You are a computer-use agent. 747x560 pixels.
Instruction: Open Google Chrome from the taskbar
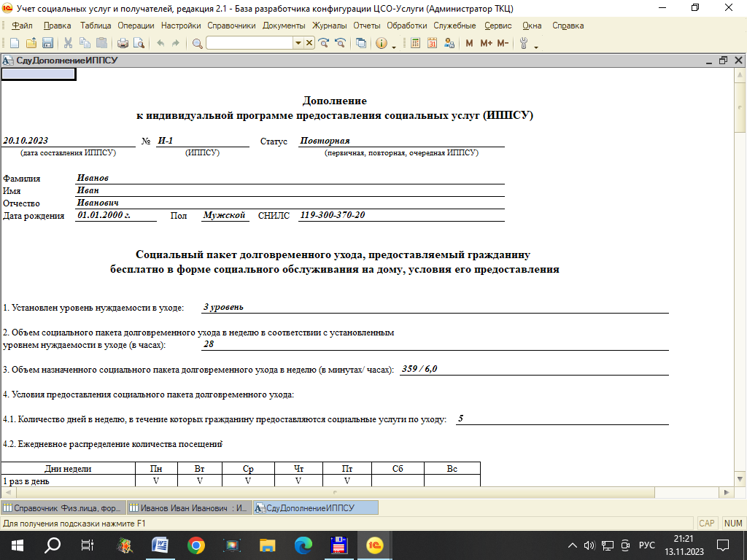pos(196,545)
